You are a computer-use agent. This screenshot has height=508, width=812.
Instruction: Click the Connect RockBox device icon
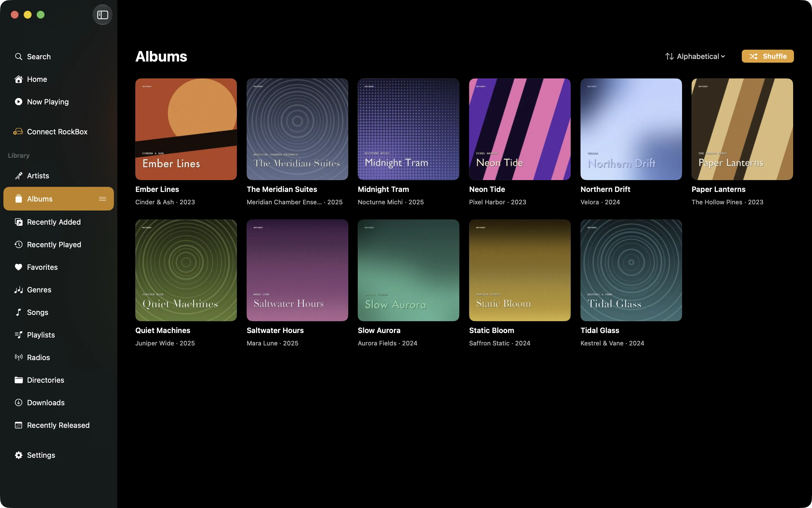click(x=18, y=131)
